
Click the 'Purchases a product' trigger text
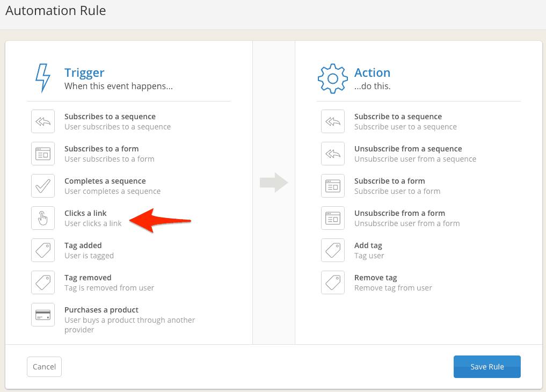pyautogui.click(x=101, y=310)
